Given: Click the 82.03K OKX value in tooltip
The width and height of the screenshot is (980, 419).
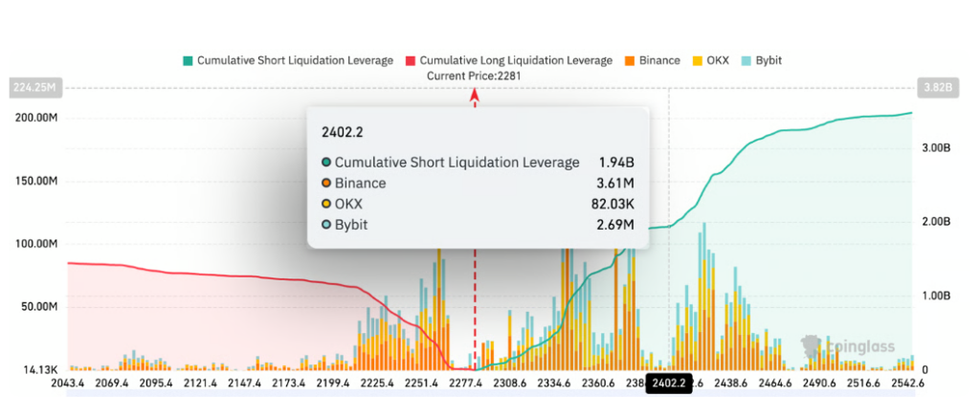Looking at the screenshot, I should [612, 205].
